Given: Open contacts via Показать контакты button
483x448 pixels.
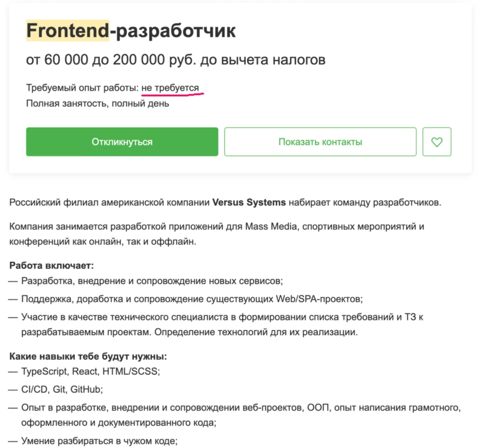Looking at the screenshot, I should pyautogui.click(x=320, y=141).
